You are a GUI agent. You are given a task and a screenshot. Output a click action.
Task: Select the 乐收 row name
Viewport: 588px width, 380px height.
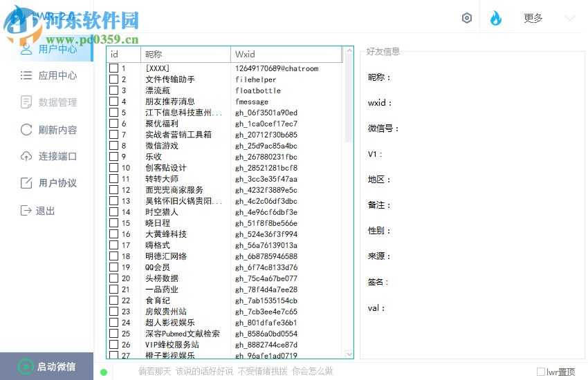(x=154, y=157)
